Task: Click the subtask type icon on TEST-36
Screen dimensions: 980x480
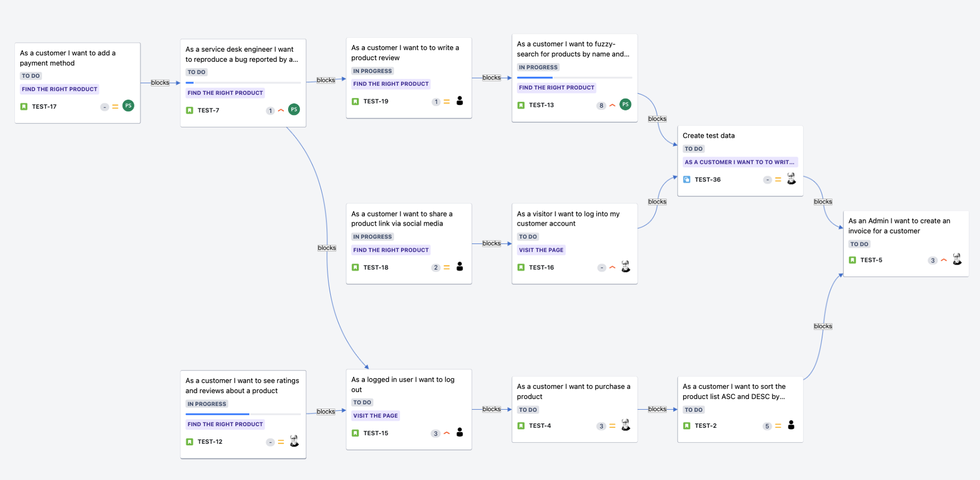Action: click(687, 180)
